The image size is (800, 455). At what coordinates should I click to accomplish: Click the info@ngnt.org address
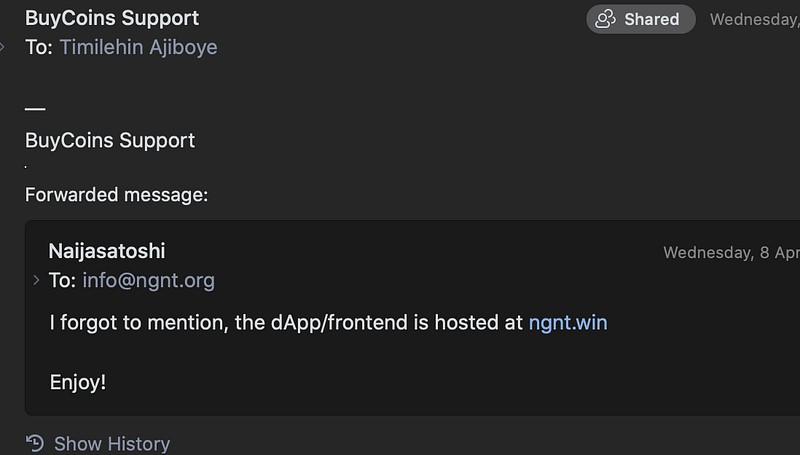(x=148, y=281)
